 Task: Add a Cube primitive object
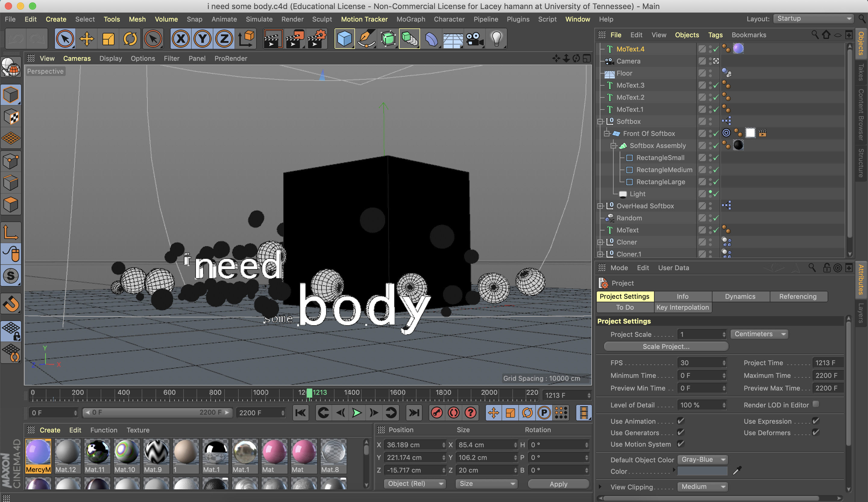tap(344, 39)
